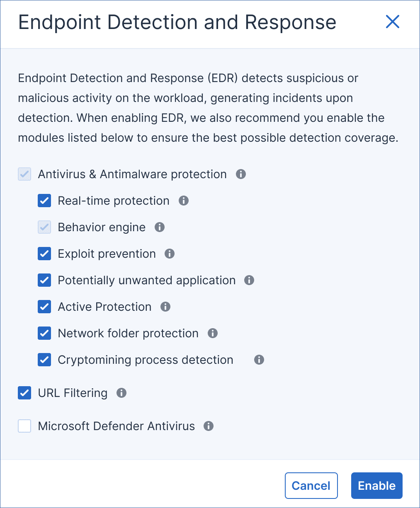Image resolution: width=420 pixels, height=508 pixels.
Task: Click info icon beside Real-time protection
Action: [x=184, y=201]
